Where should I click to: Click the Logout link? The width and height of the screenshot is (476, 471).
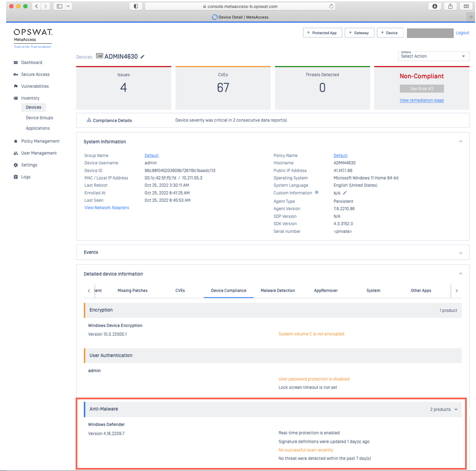pyautogui.click(x=462, y=33)
